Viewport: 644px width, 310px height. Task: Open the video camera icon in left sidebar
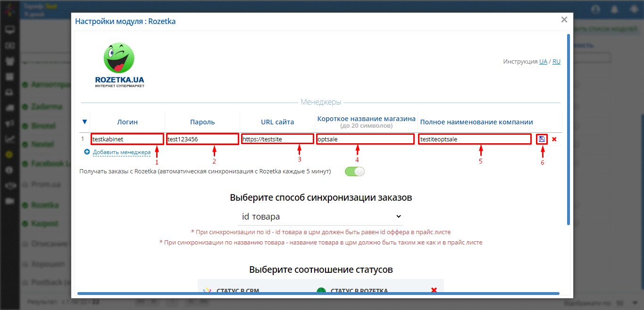(9, 201)
